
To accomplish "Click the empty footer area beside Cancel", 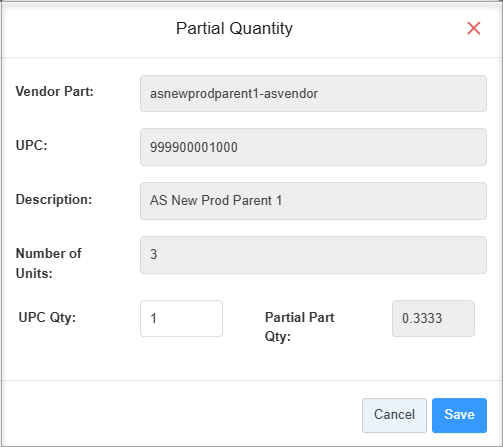I will (180, 413).
